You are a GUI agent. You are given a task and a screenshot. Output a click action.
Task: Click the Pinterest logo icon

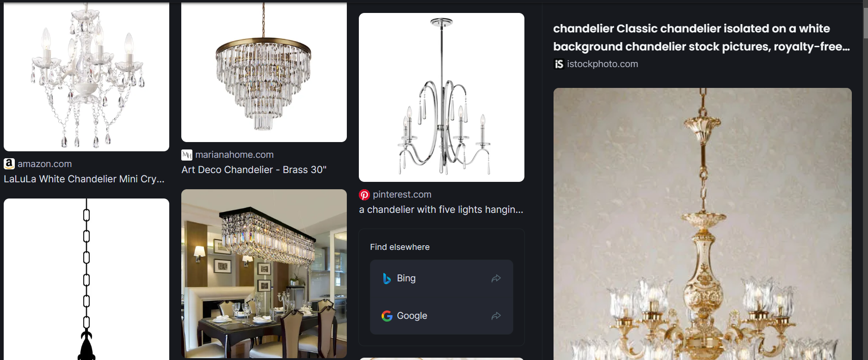[364, 195]
